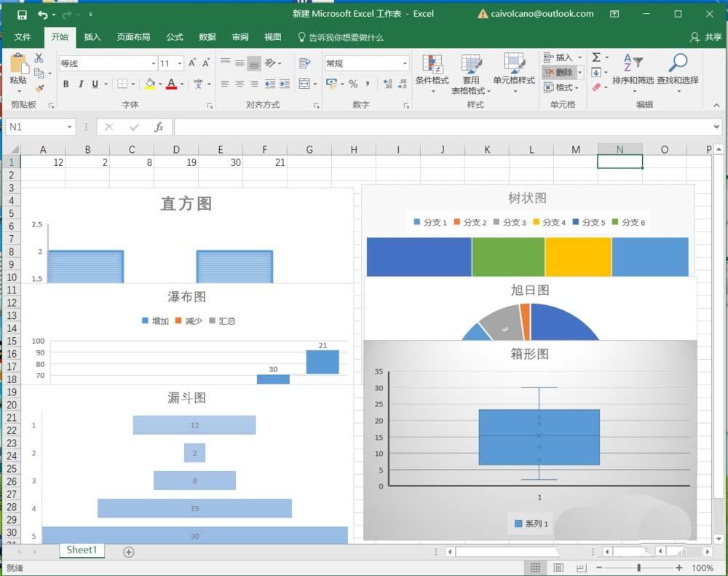728x576 pixels.
Task: Open 条件格式 (Conditional Formatting)
Action: click(432, 76)
